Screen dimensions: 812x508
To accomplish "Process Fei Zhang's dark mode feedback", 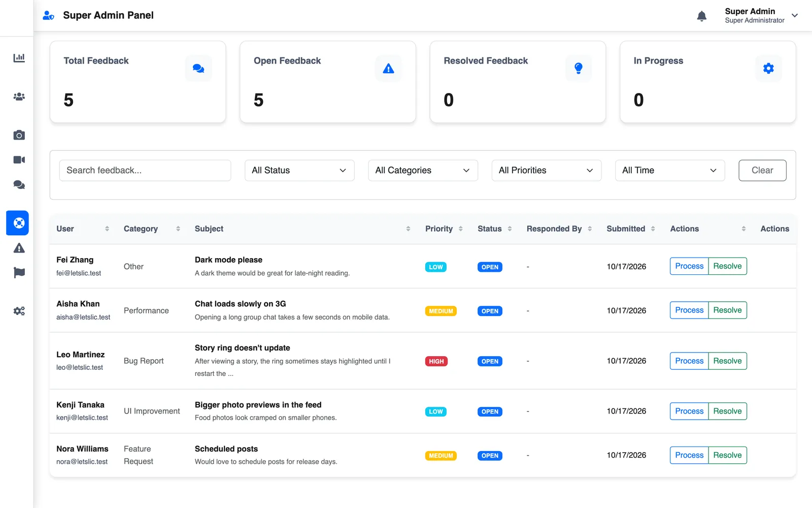I will tap(689, 266).
